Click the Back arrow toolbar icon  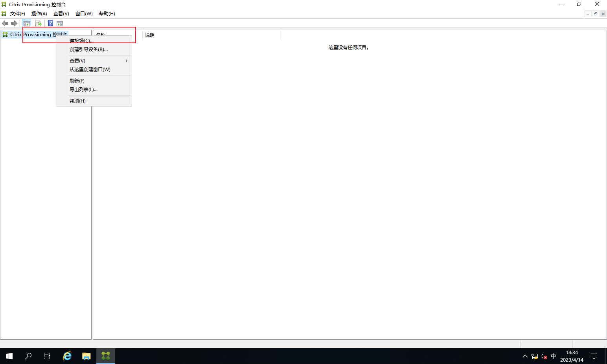click(x=5, y=24)
